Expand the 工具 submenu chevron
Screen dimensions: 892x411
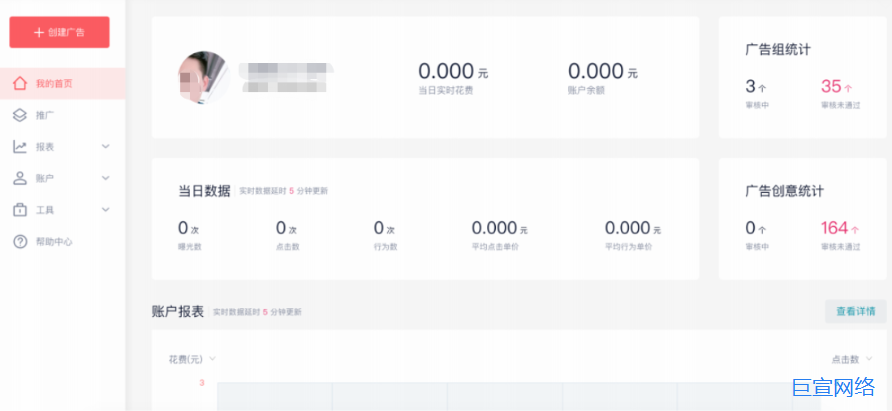click(105, 210)
